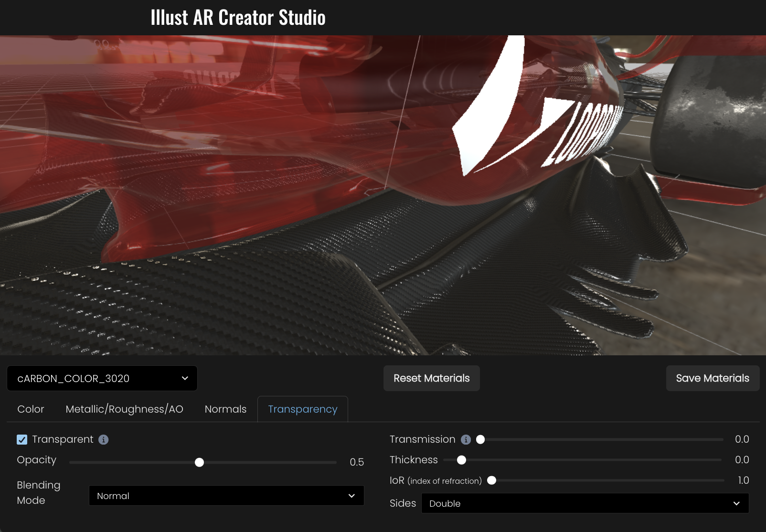The width and height of the screenshot is (766, 532).
Task: Click the Thickness slider handle
Action: click(x=461, y=460)
